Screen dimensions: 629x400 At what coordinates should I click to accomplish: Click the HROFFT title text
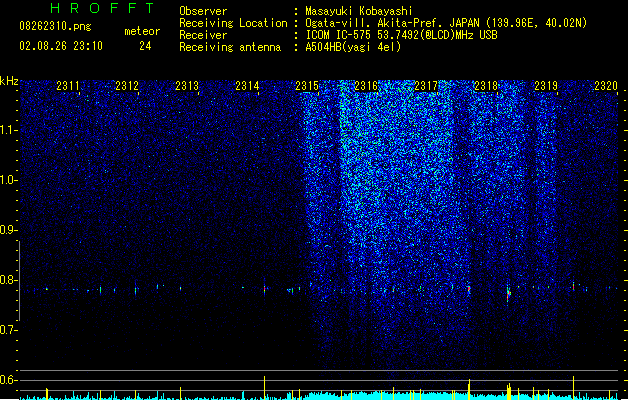[x=102, y=8]
